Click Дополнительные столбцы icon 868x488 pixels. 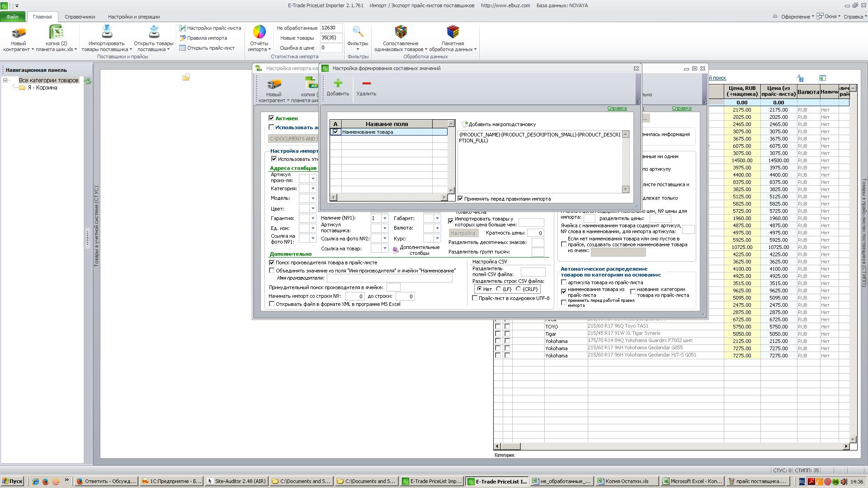tap(396, 249)
